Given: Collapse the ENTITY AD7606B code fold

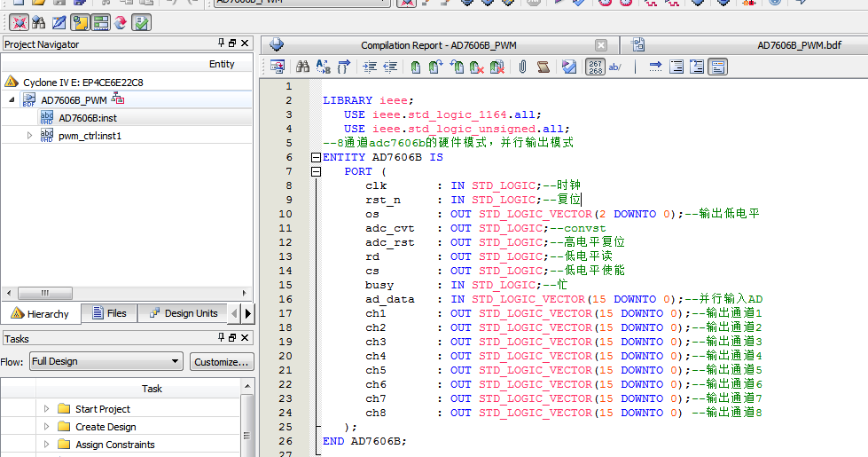Looking at the screenshot, I should 314,157.
